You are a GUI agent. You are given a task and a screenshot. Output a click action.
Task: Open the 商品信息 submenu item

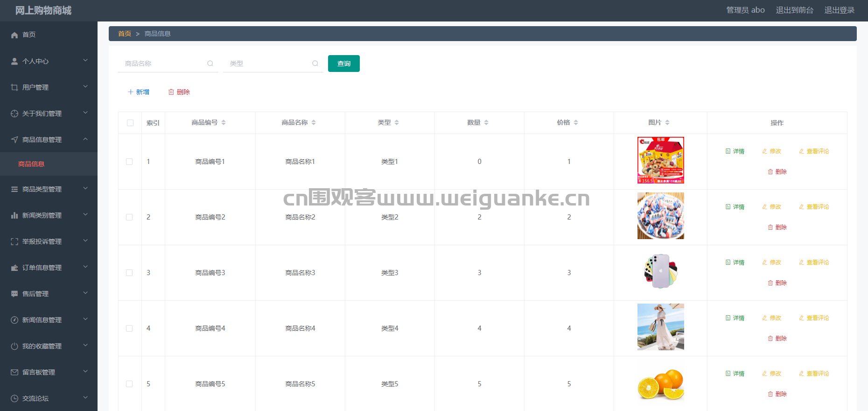[31, 164]
